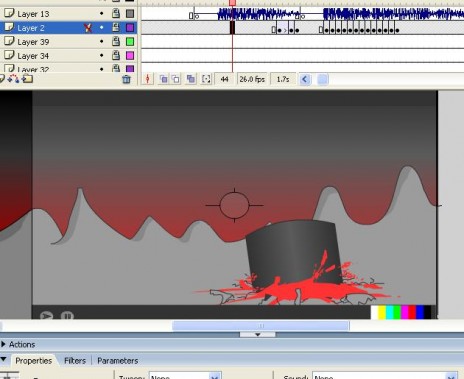
Task: Toggle Onion Skin Outlines button
Action: click(x=176, y=79)
